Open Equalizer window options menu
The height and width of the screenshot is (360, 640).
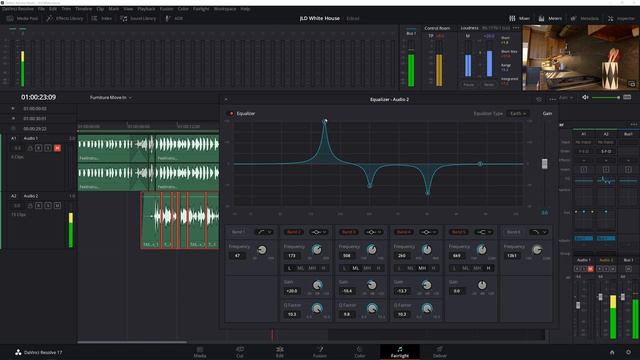tap(553, 99)
